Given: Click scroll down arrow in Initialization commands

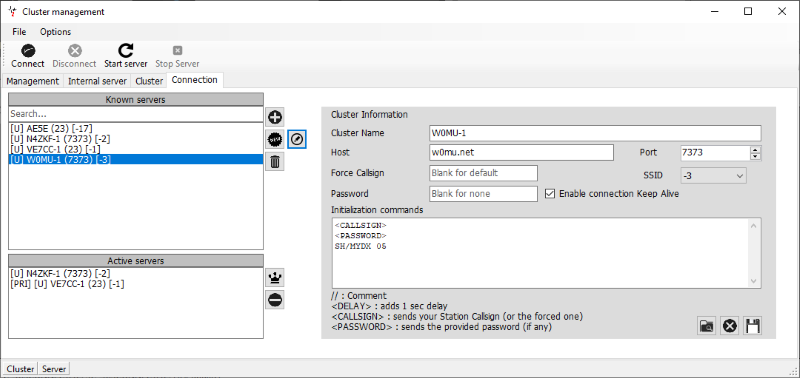Looking at the screenshot, I should tap(755, 281).
